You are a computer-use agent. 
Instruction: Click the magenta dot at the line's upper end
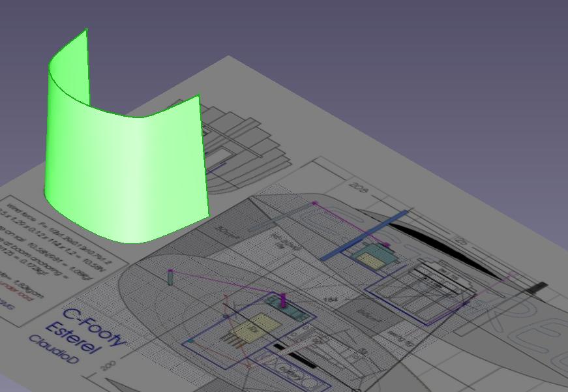click(x=314, y=204)
